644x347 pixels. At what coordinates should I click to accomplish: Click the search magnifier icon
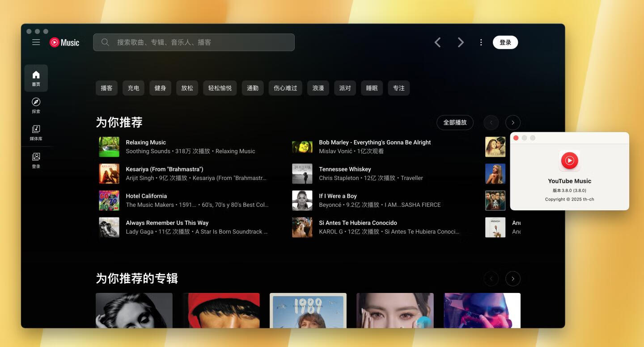point(105,42)
